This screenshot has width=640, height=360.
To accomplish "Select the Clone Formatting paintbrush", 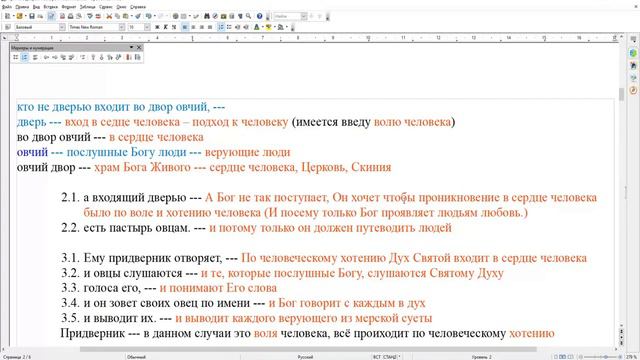I will click(138, 16).
